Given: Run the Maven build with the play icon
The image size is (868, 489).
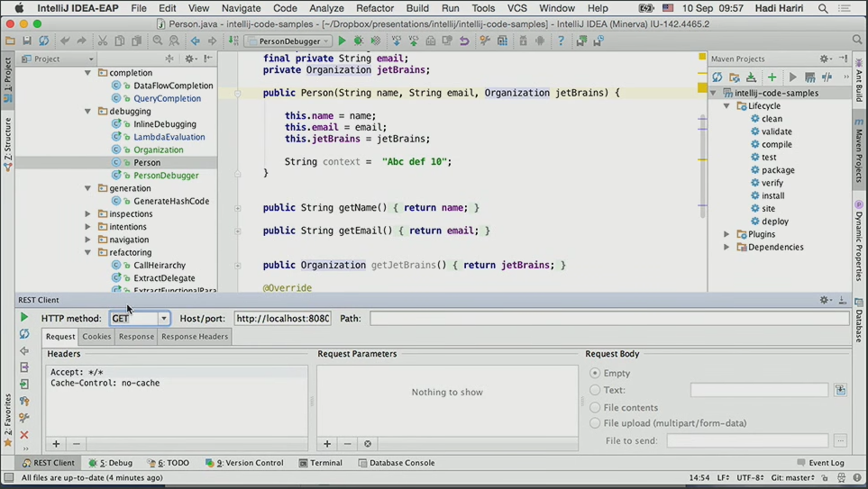Looking at the screenshot, I should 792,77.
